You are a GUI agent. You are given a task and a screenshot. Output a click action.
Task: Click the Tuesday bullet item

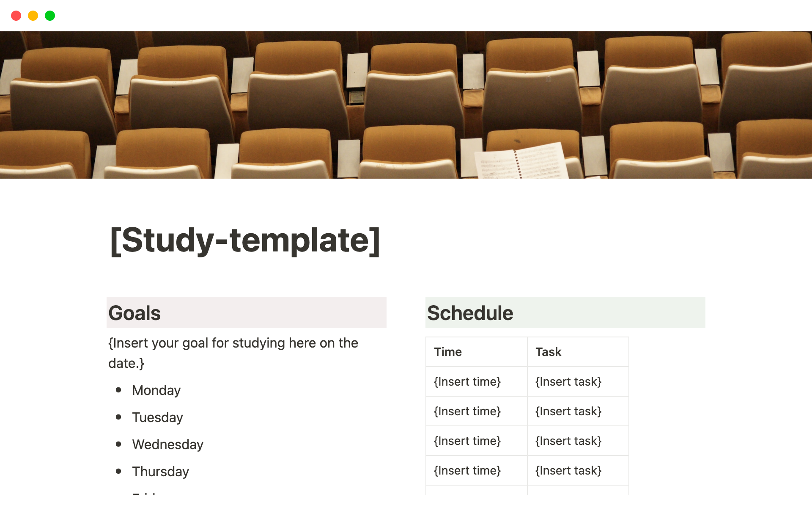point(157,417)
